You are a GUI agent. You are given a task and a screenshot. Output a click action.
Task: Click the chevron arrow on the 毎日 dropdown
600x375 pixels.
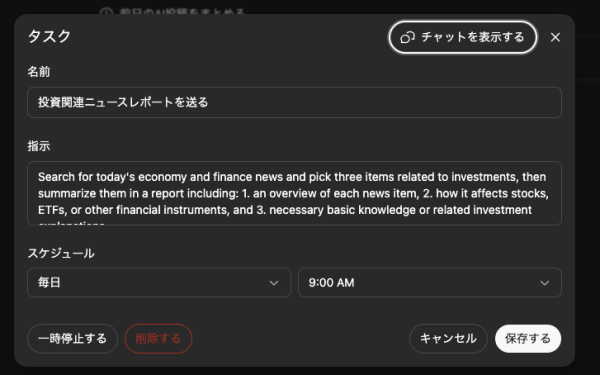click(274, 283)
